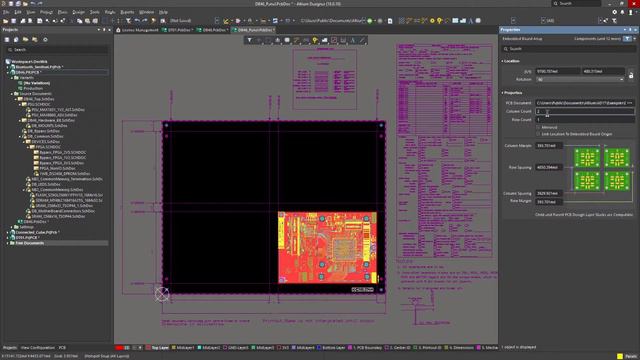Click the Column Margin value field

(x=549, y=146)
